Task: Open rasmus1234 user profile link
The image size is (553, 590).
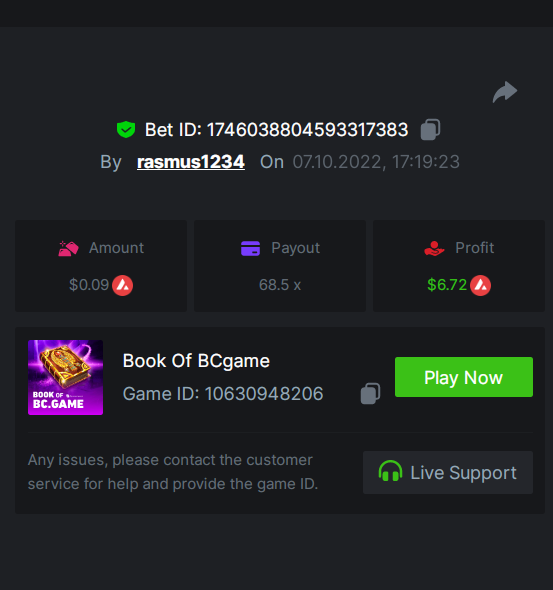Action: (x=191, y=162)
